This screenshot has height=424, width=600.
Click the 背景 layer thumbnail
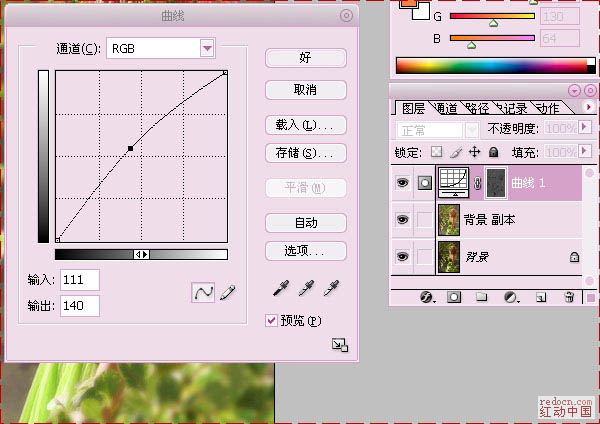point(449,257)
